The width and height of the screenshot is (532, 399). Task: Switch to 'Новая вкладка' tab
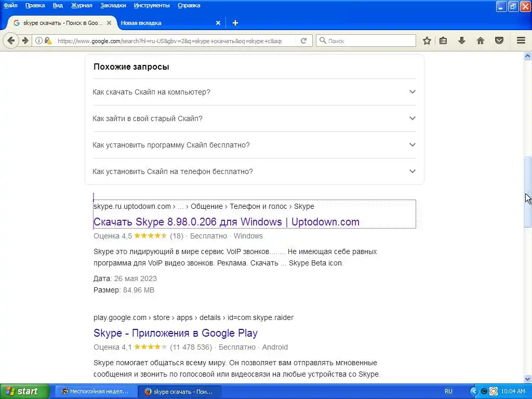click(170, 23)
